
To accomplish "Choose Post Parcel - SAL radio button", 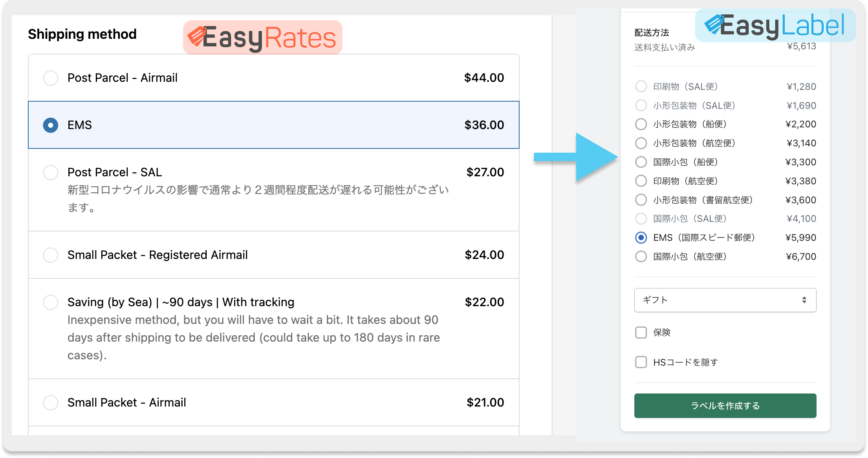I will pos(51,172).
